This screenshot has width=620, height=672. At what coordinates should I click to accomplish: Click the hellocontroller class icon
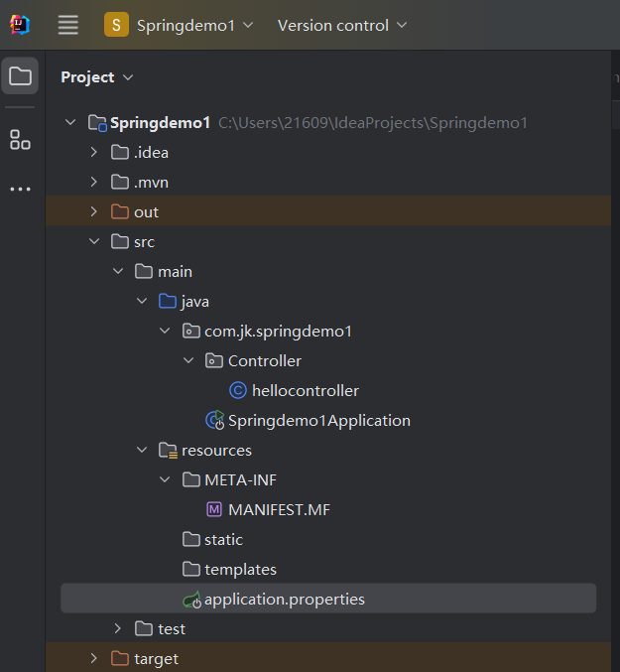(238, 390)
